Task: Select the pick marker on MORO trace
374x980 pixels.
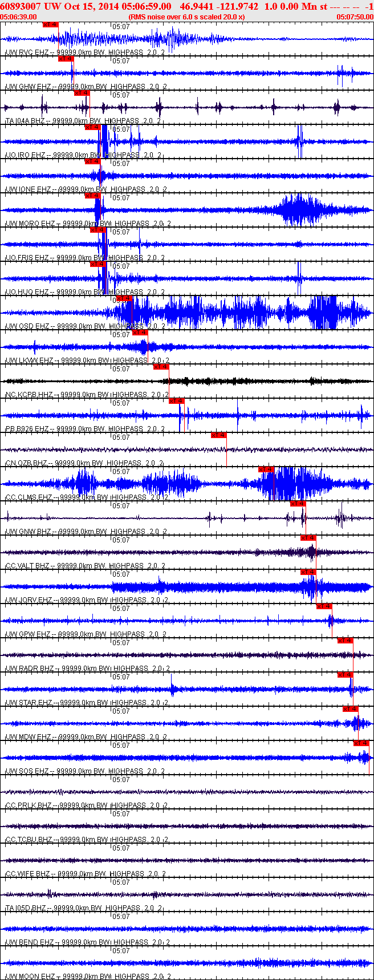Action: pos(92,196)
